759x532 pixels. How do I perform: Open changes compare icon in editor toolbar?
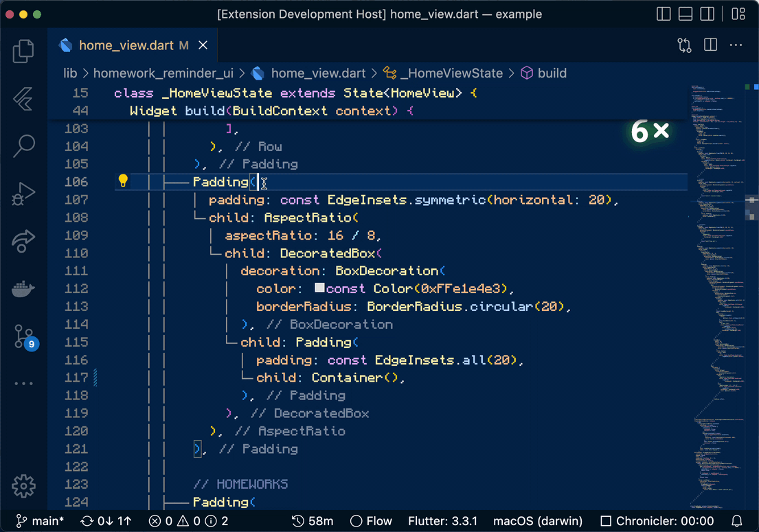coord(684,45)
